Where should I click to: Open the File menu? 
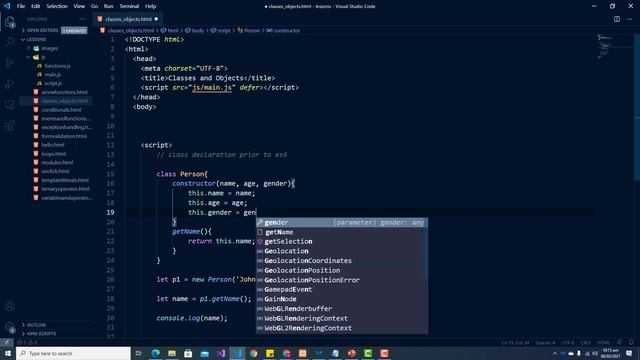point(21,6)
